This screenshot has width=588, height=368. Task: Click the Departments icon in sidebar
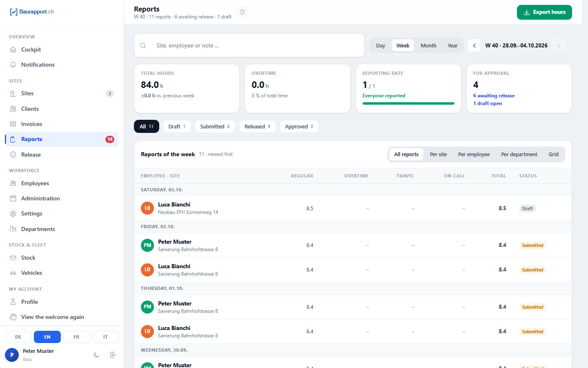[x=13, y=229]
